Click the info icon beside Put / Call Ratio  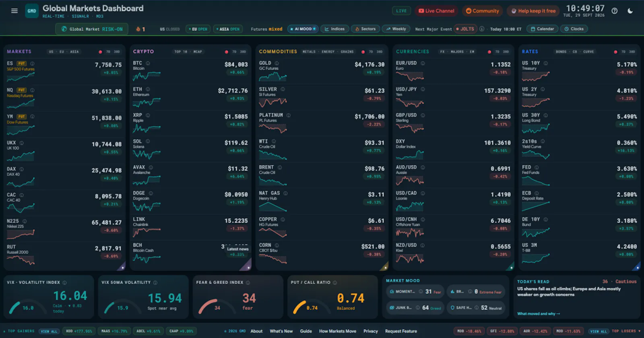[x=335, y=283]
